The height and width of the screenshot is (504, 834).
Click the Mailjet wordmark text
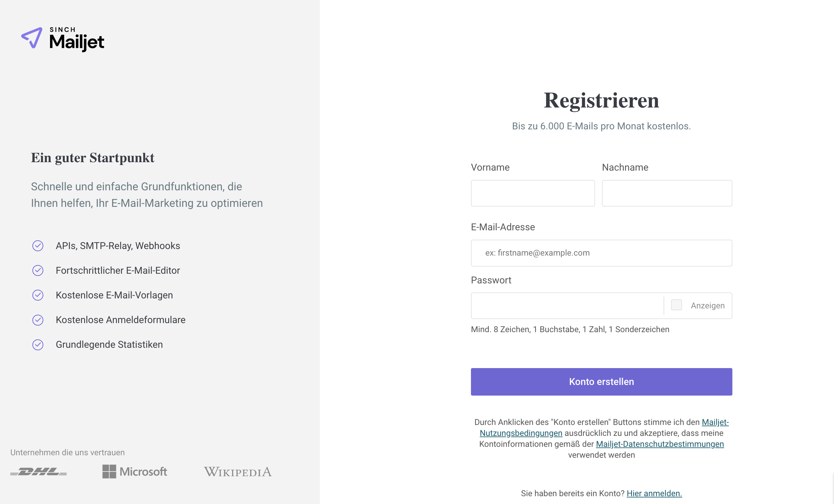[x=77, y=42]
